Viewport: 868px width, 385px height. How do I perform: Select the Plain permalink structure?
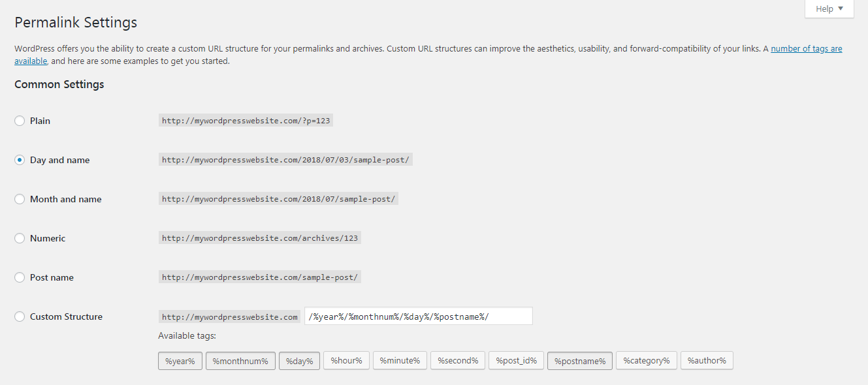click(20, 121)
